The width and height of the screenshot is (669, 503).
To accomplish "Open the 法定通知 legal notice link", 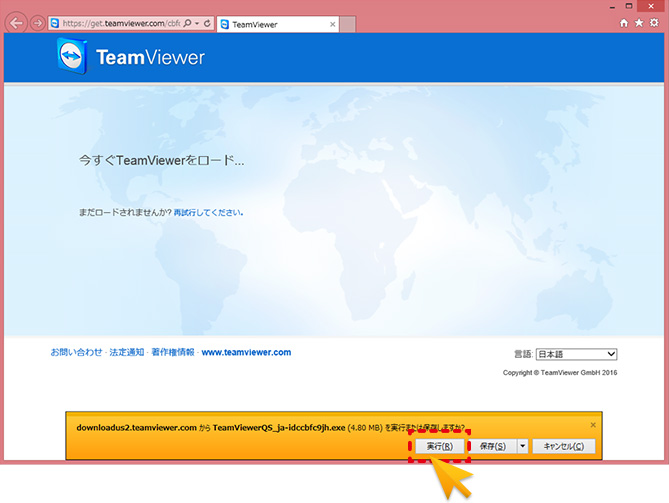I will (127, 352).
